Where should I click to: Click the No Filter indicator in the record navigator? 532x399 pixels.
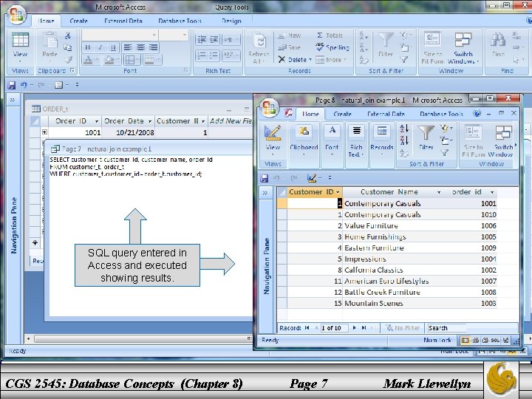point(403,328)
